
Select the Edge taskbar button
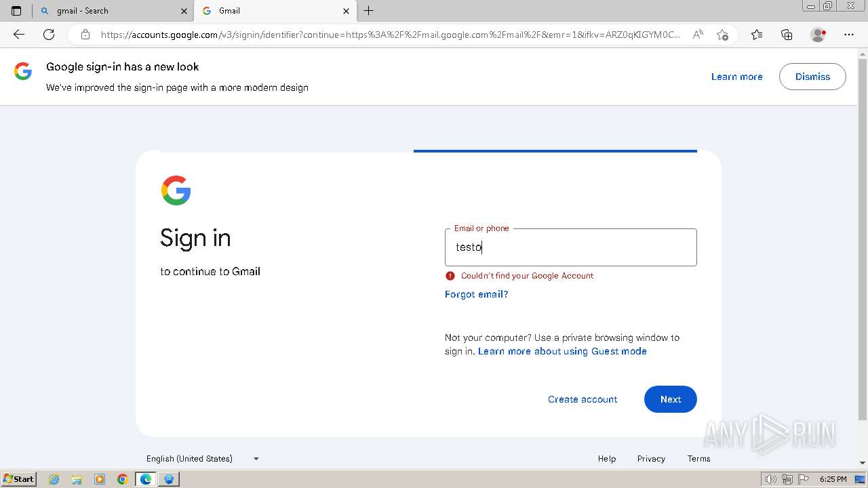(146, 479)
